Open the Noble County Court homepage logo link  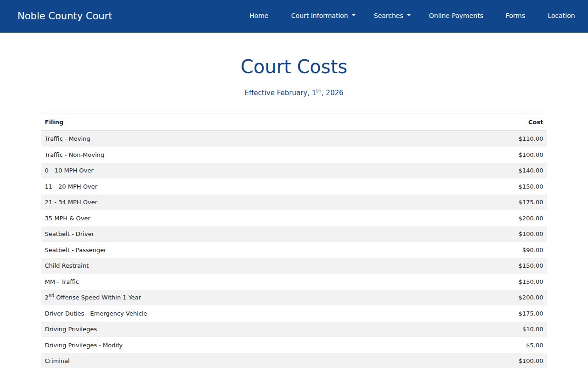tap(65, 16)
